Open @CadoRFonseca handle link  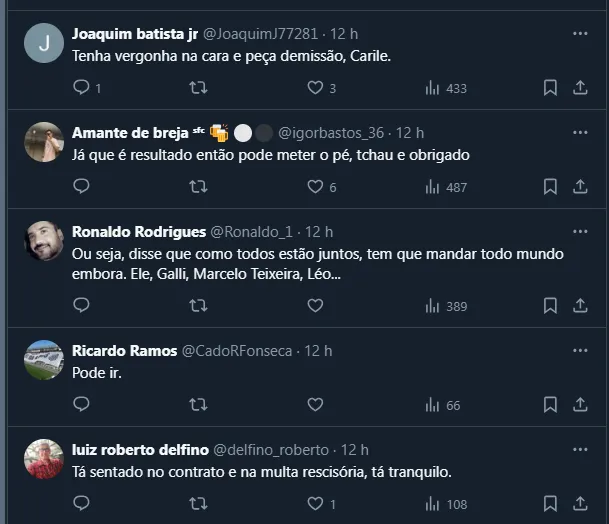pos(235,351)
